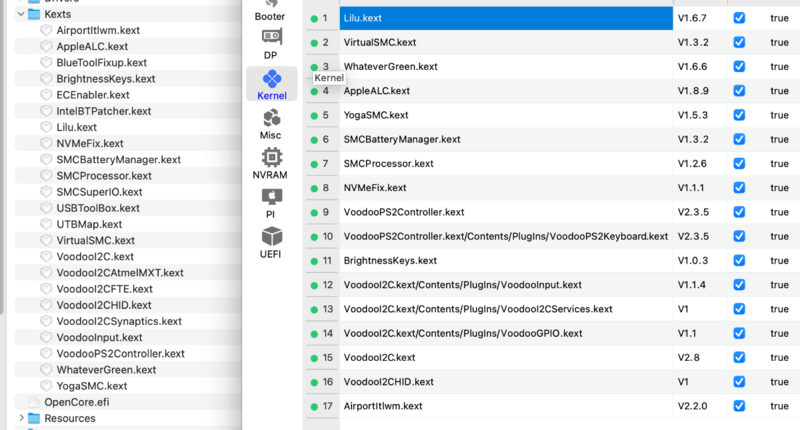
Task: Click row number 9 for VoodooPS2Controller
Action: (326, 212)
